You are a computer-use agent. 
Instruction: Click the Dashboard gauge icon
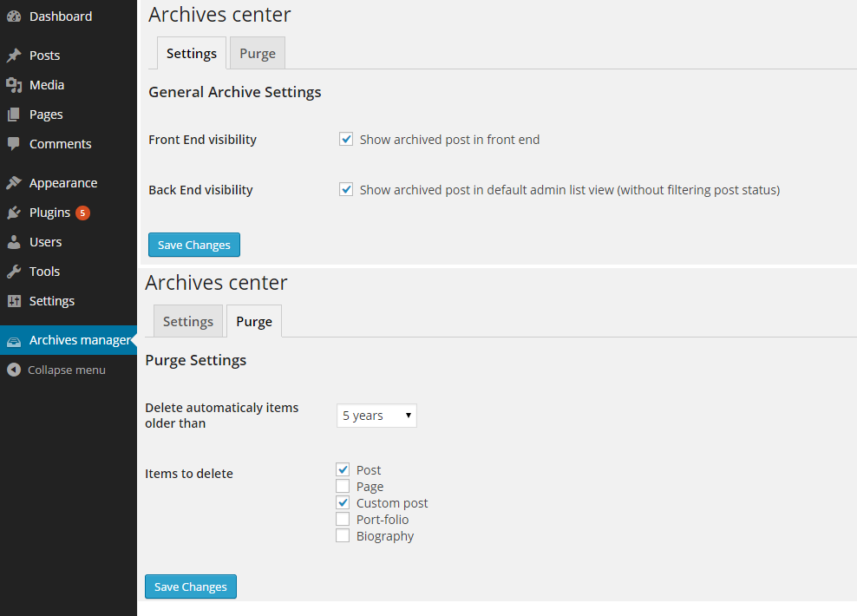click(14, 16)
